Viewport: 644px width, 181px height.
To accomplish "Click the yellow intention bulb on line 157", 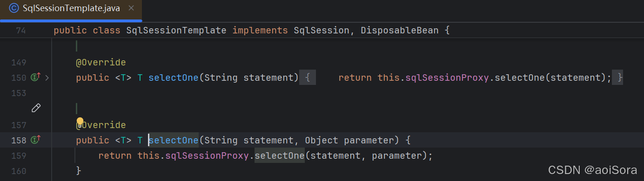I will 80,122.
